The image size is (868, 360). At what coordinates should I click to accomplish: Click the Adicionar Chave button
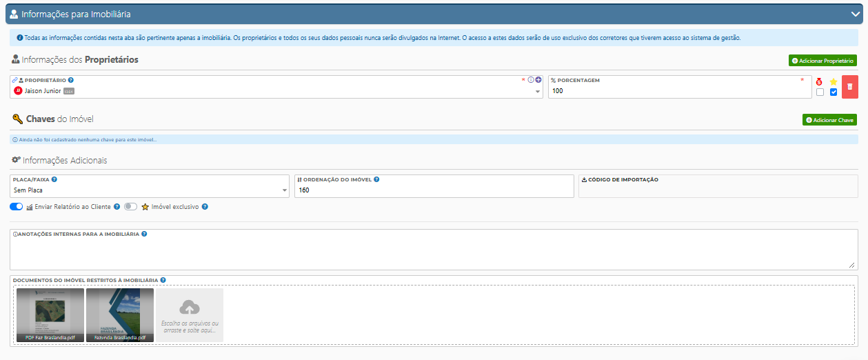829,120
